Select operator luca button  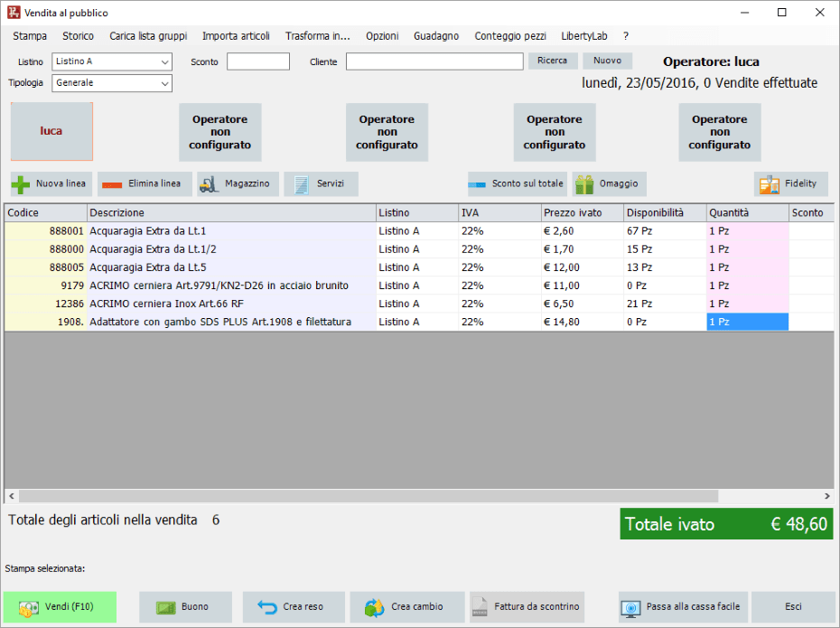click(51, 131)
